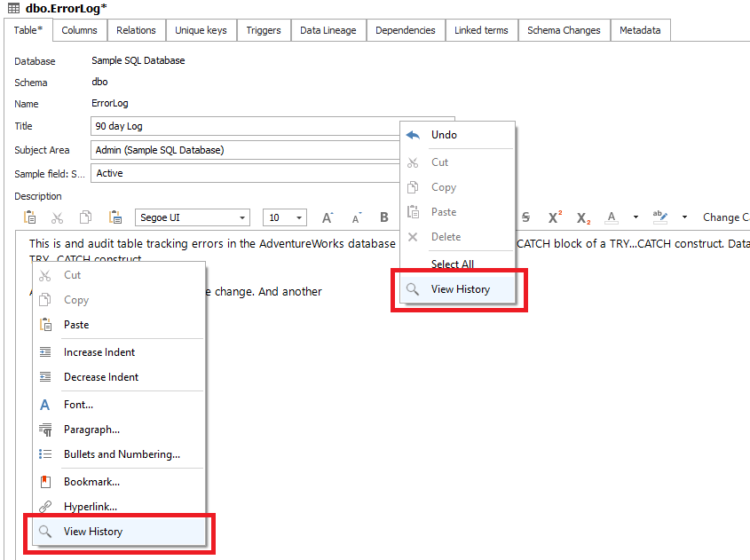Toggle bold formatting in the description toolbar
The width and height of the screenshot is (750, 560).
tap(384, 217)
